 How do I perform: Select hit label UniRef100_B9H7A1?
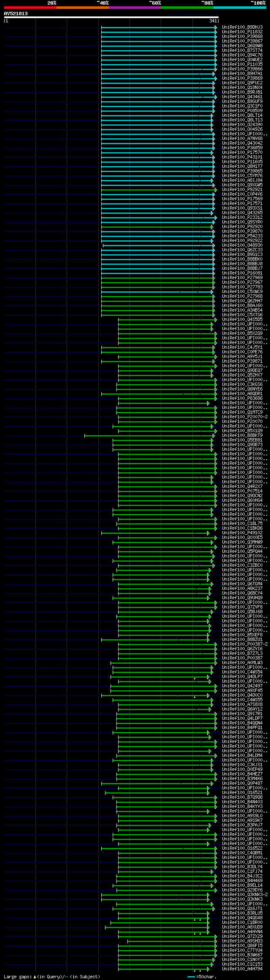(242, 73)
